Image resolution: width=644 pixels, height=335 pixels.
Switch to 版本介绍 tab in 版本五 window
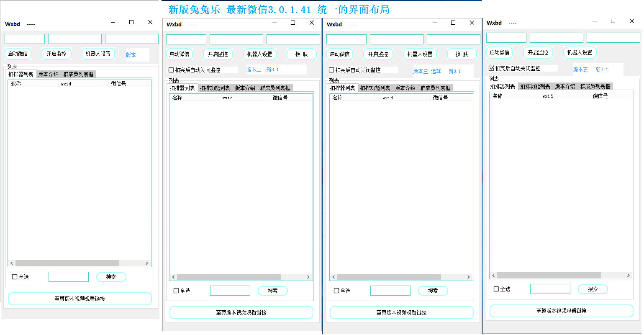(x=565, y=86)
